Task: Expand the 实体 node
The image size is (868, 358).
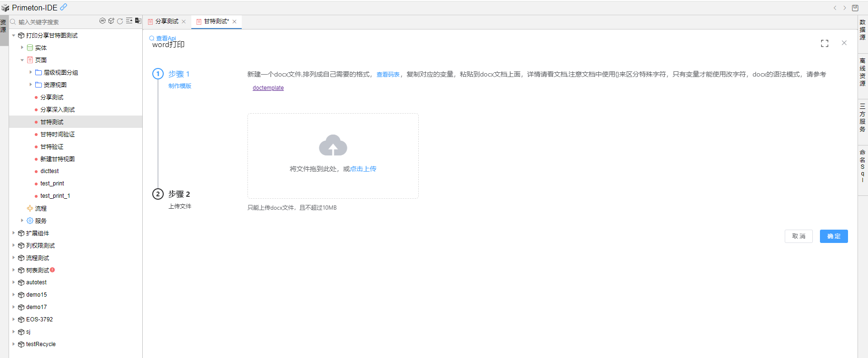Action: (22, 48)
